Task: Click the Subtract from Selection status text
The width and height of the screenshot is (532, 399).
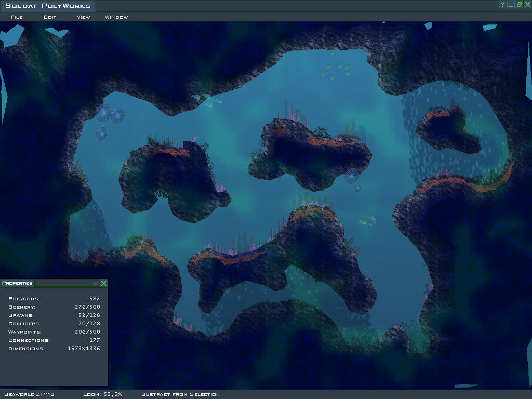Action: [180, 394]
